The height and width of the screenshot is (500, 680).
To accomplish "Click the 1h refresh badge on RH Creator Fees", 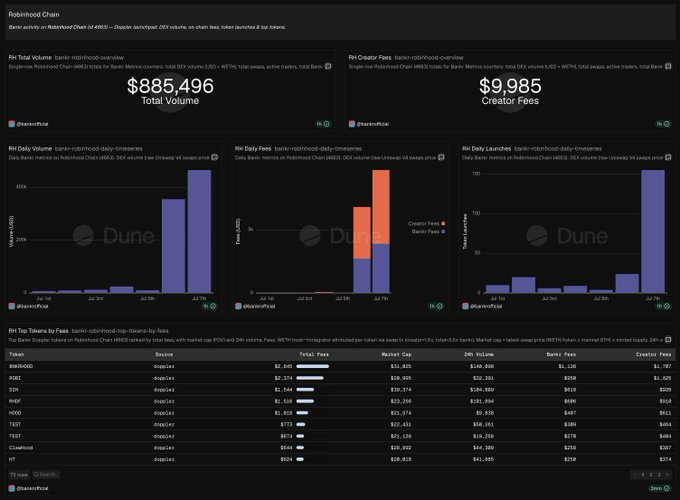I will (x=663, y=124).
